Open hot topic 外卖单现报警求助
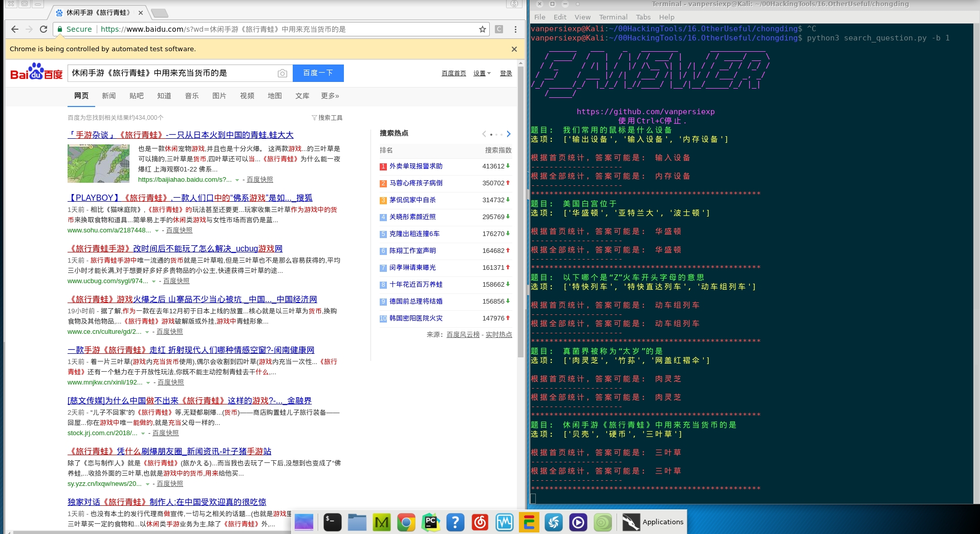 (x=416, y=166)
